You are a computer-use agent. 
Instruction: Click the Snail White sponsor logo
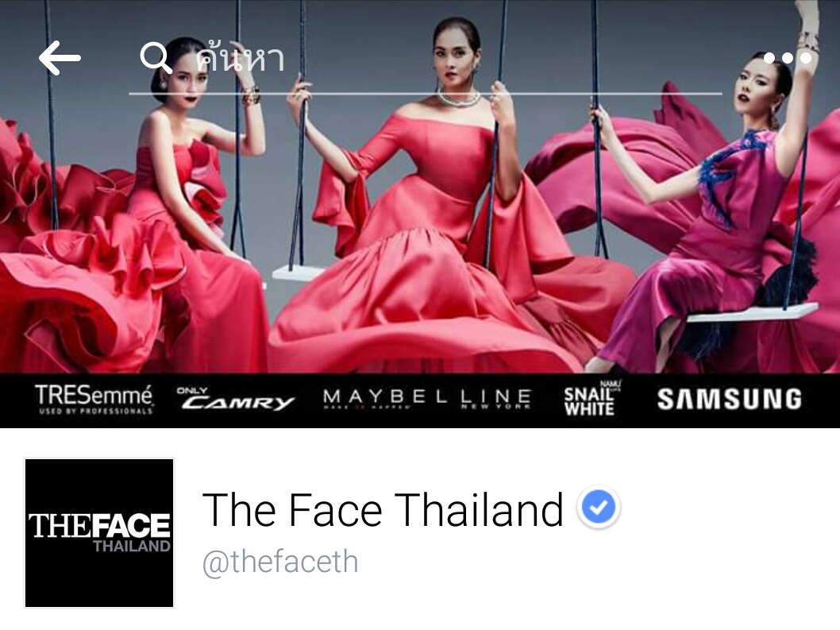[x=591, y=399]
